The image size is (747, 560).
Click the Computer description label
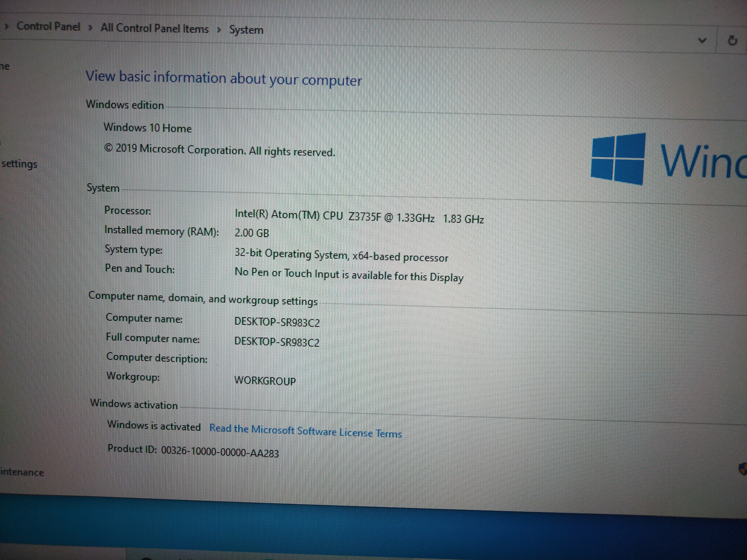pyautogui.click(x=157, y=358)
